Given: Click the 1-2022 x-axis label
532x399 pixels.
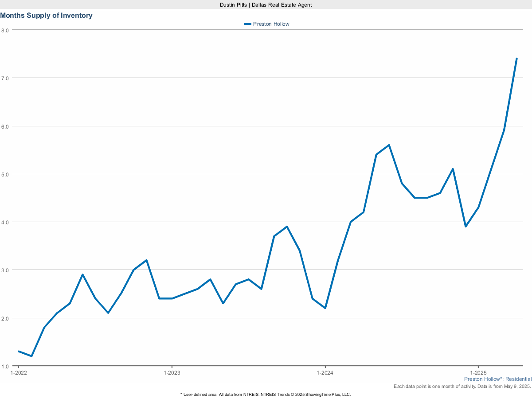Looking at the screenshot, I should (19, 373).
